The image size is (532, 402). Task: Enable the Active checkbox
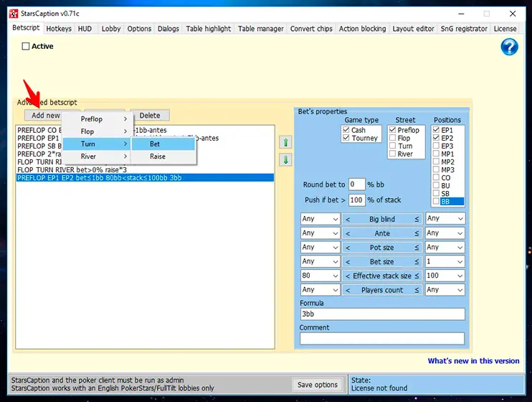(x=27, y=47)
